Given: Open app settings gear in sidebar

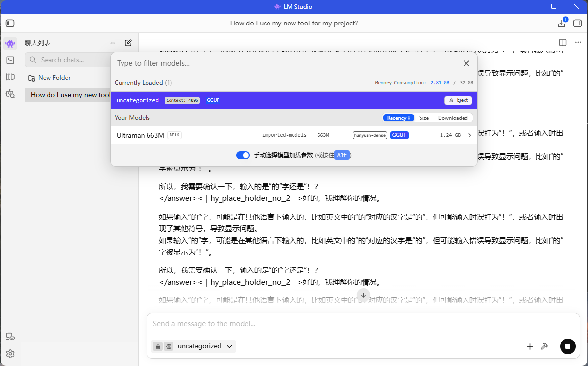Looking at the screenshot, I should 10,354.
